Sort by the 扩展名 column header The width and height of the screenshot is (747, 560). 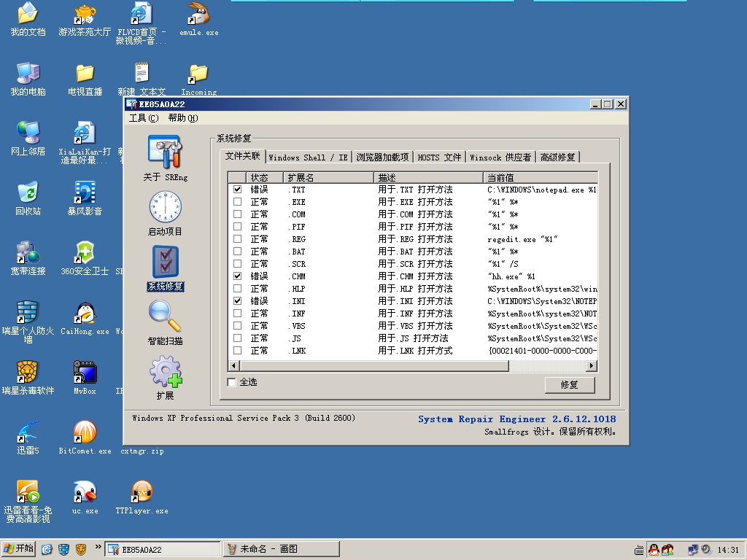329,178
